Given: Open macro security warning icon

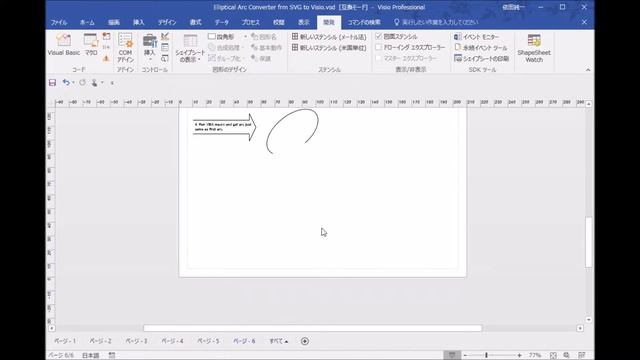Looking at the screenshot, I should [106, 58].
